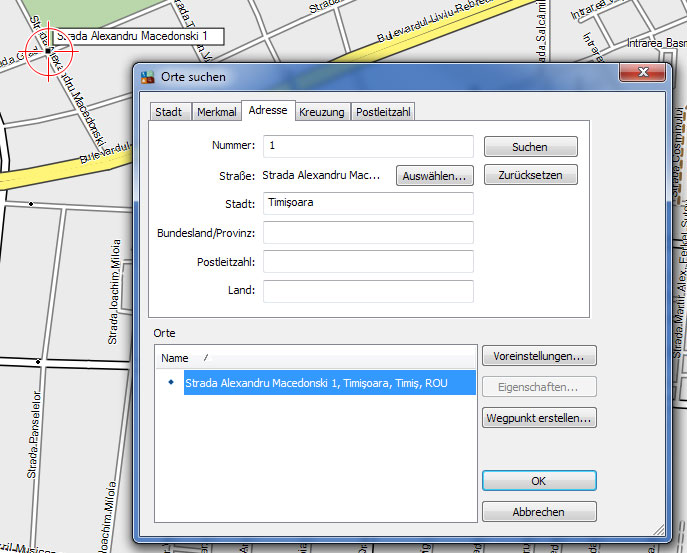The image size is (687, 553).
Task: Click Wegpunkt erstellen button
Action: tap(539, 418)
